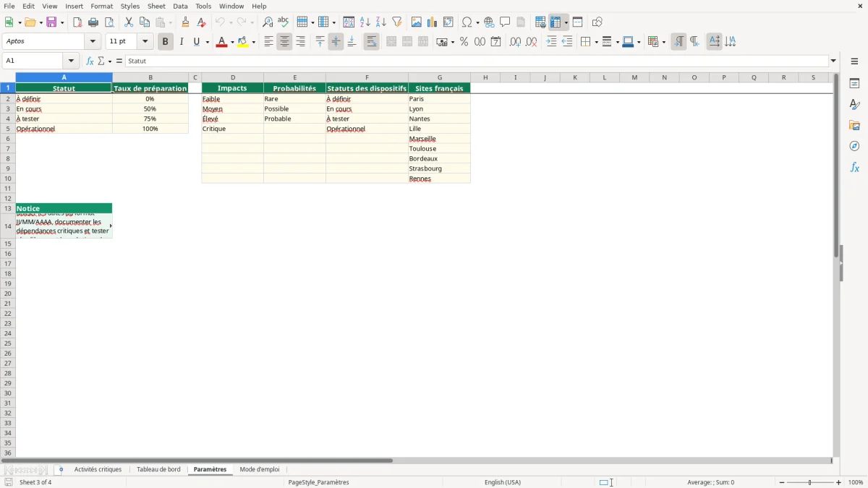
Task: Switch to Activités critiques sheet tab
Action: 98,469
